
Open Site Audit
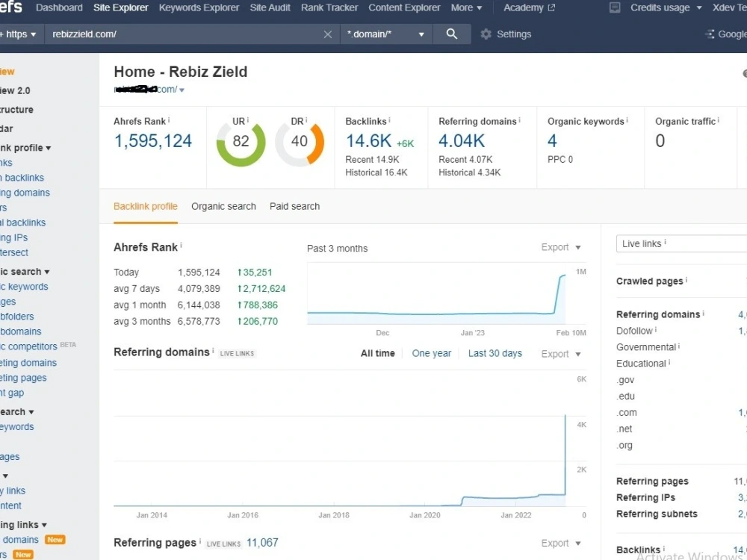click(270, 7)
